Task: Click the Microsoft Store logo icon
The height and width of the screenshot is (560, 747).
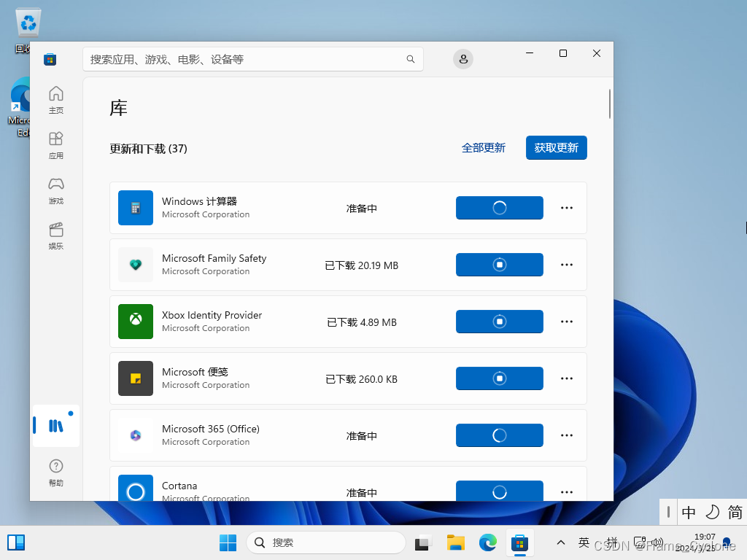Action: 50,59
